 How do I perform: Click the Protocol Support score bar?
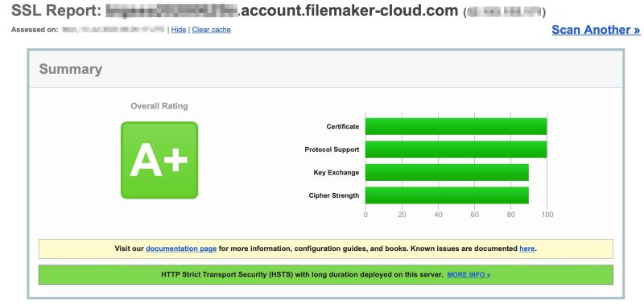click(x=456, y=150)
